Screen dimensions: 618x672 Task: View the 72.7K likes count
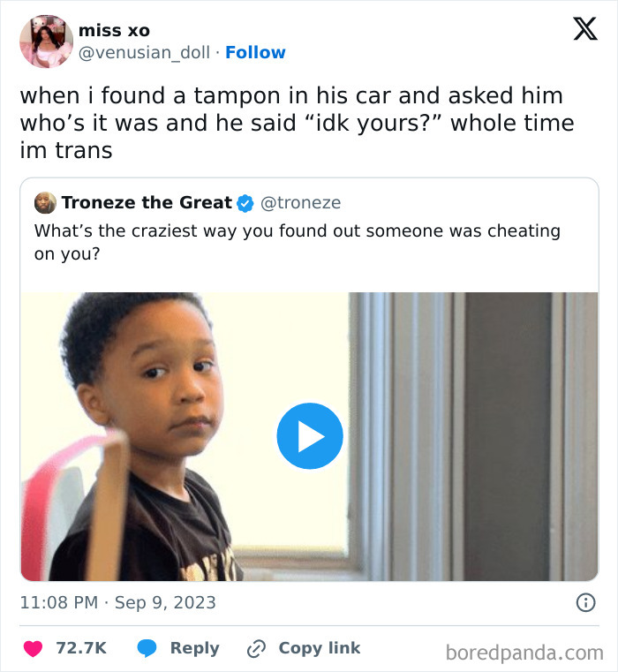point(81,648)
